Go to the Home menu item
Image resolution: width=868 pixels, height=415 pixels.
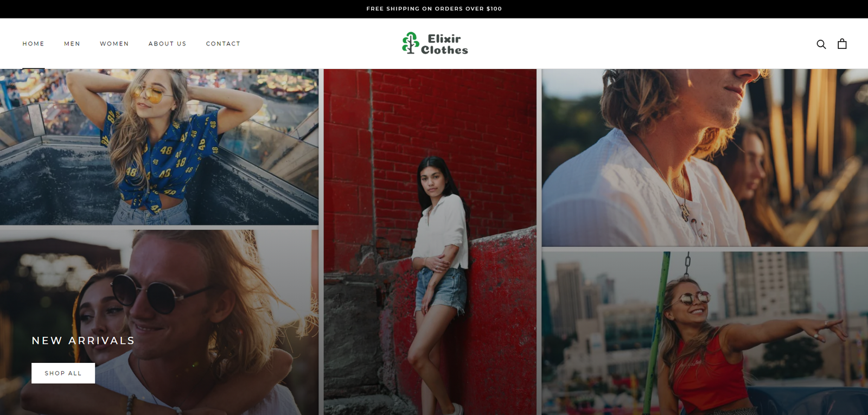[33, 44]
